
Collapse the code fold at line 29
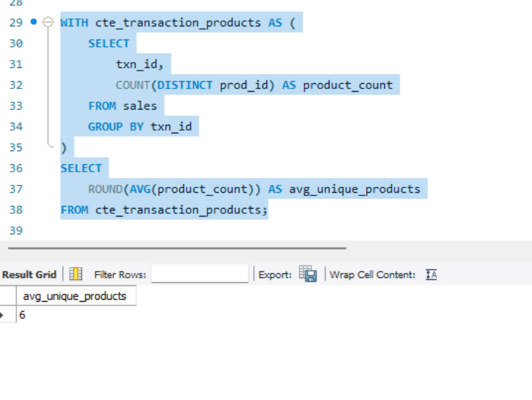pyautogui.click(x=48, y=22)
